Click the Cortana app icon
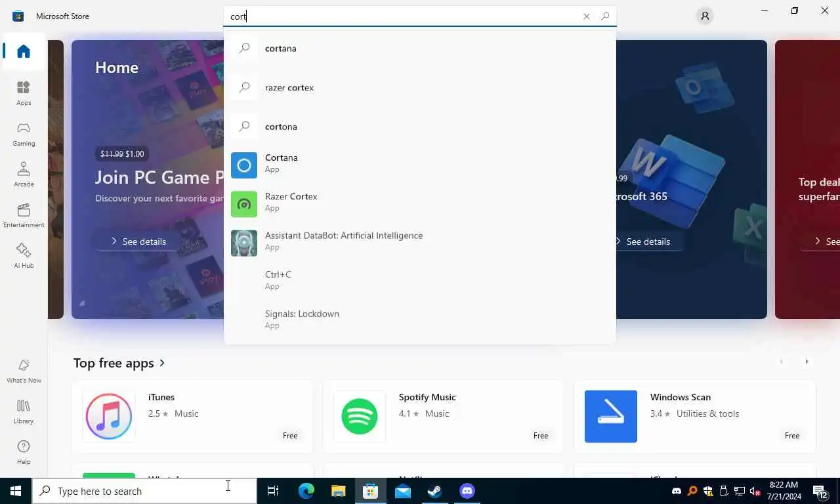 click(244, 165)
